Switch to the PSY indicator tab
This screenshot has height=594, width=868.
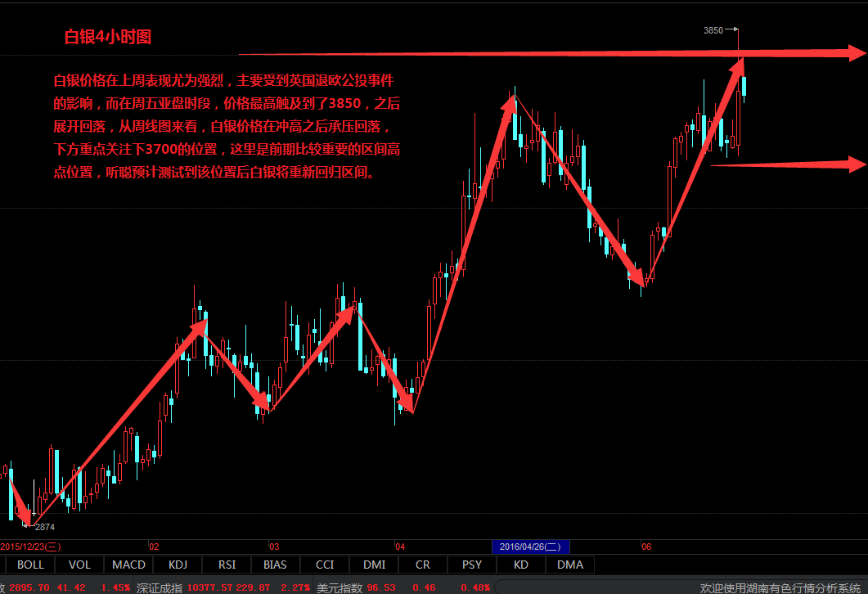point(472,565)
